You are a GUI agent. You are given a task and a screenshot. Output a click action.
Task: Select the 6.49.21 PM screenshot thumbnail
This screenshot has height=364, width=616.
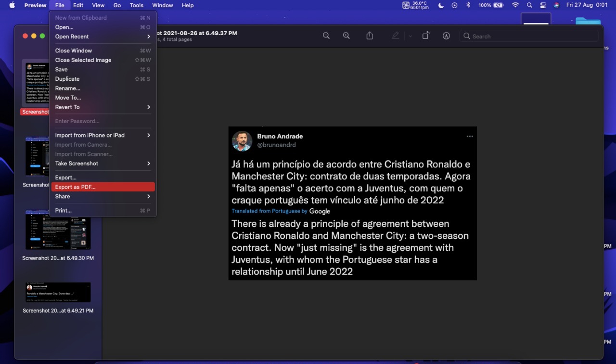point(58,292)
